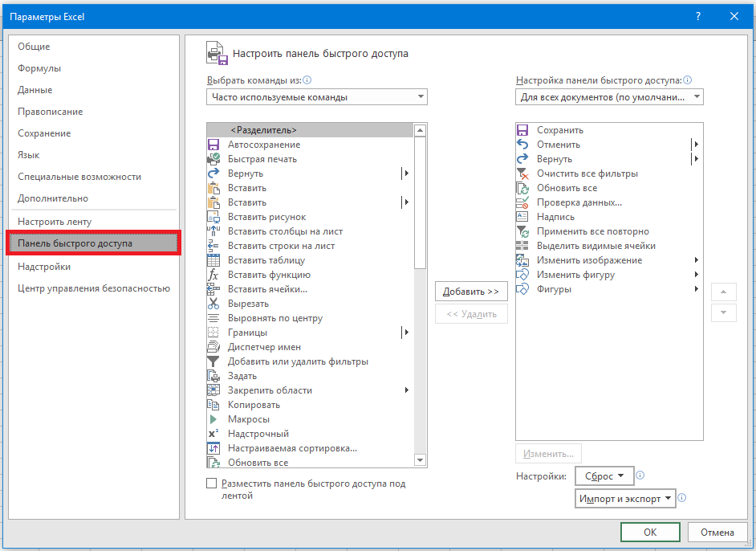
Task: Select the Обновить все entry in right list
Action: [608, 188]
